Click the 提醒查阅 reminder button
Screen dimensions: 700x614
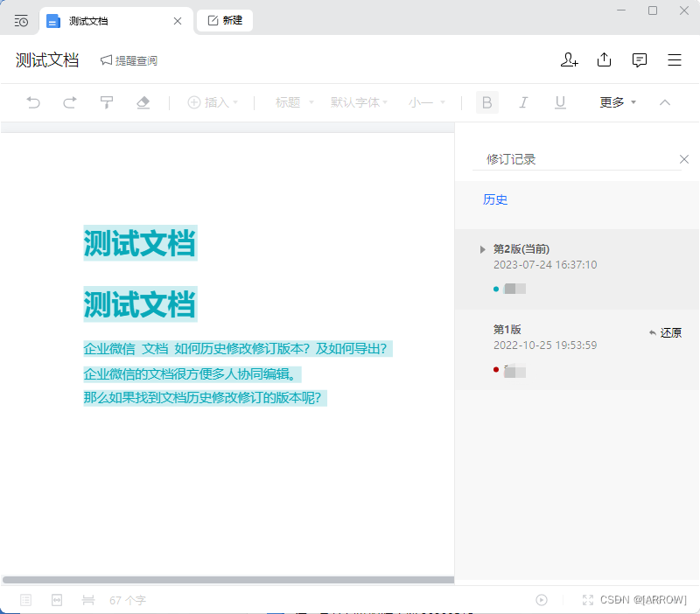(129, 60)
